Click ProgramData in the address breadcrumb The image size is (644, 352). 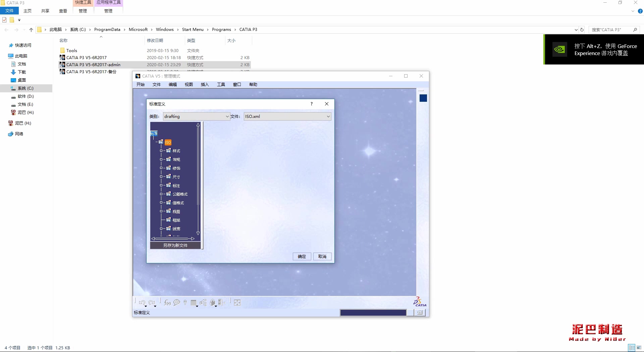(107, 30)
